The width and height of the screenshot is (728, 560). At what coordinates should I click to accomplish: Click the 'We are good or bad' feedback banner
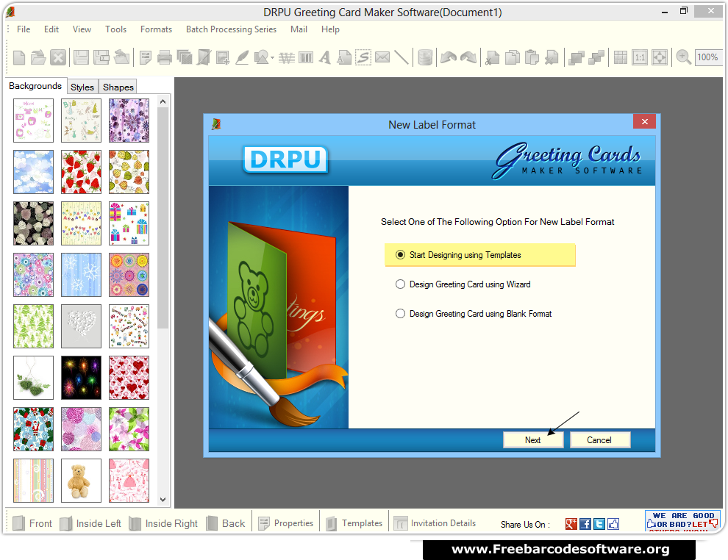[682, 520]
